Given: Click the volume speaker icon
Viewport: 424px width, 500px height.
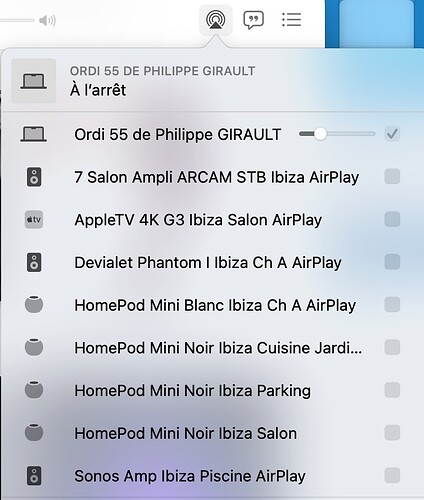Looking at the screenshot, I should [47, 21].
